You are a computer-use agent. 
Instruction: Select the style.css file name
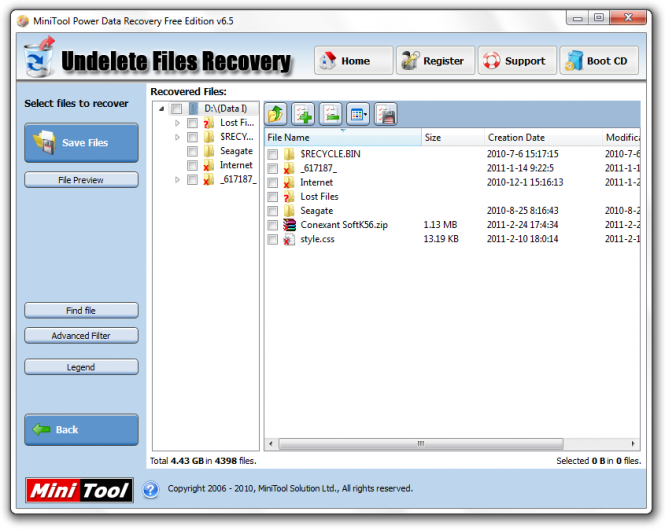317,239
